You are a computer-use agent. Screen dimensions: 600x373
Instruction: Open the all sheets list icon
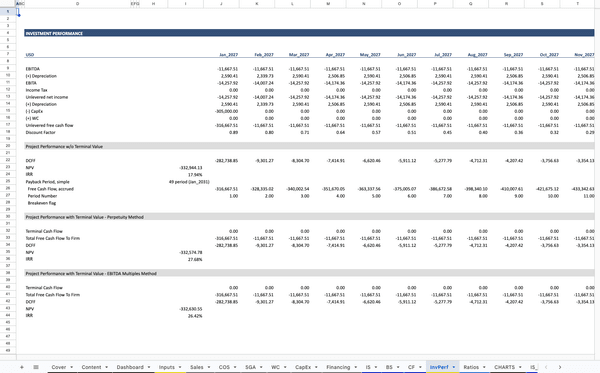click(x=36, y=367)
